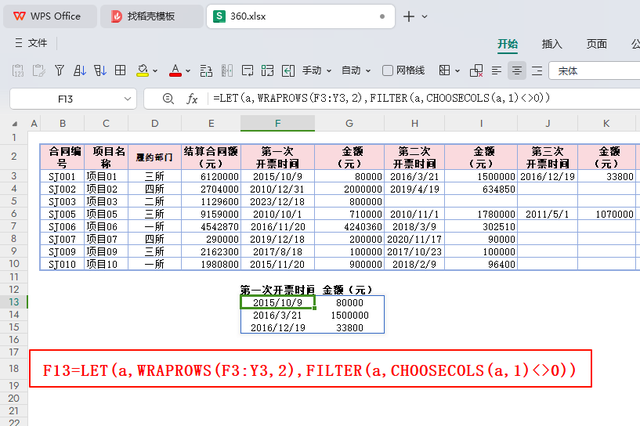Screen dimensions: 640x426
Task: Open the 自动 dropdown
Action: pyautogui.click(x=356, y=71)
